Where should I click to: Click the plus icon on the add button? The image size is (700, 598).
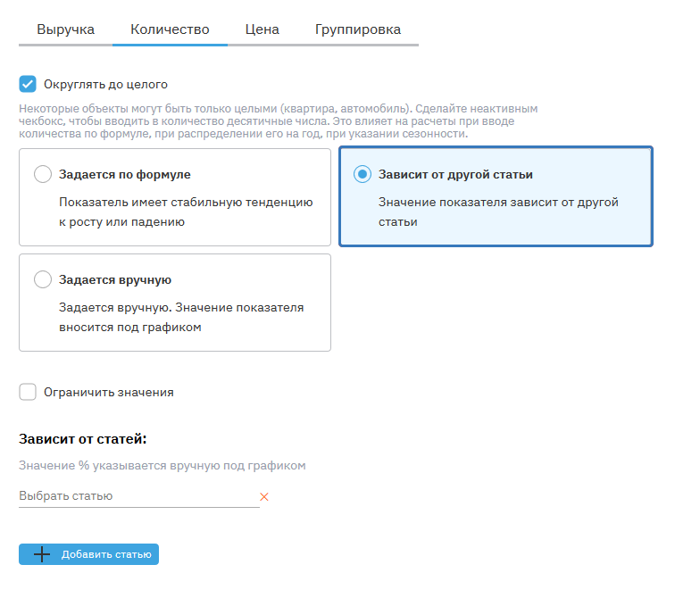(41, 554)
